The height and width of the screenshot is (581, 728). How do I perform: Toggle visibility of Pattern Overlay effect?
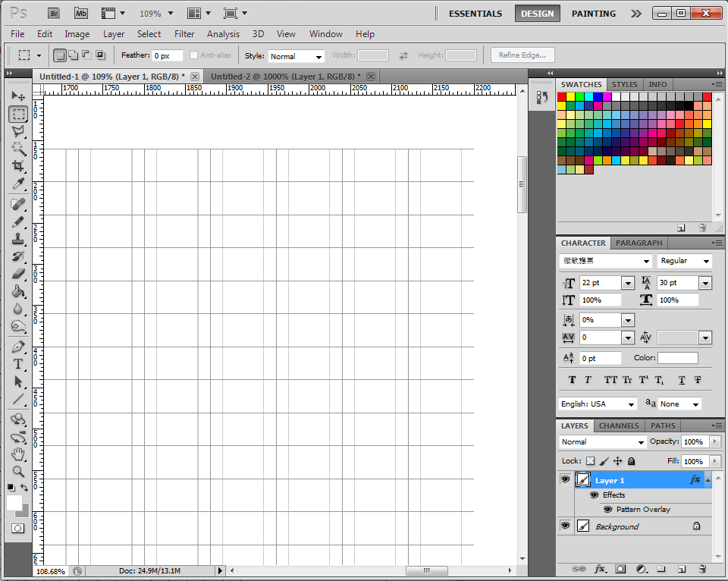(x=607, y=510)
